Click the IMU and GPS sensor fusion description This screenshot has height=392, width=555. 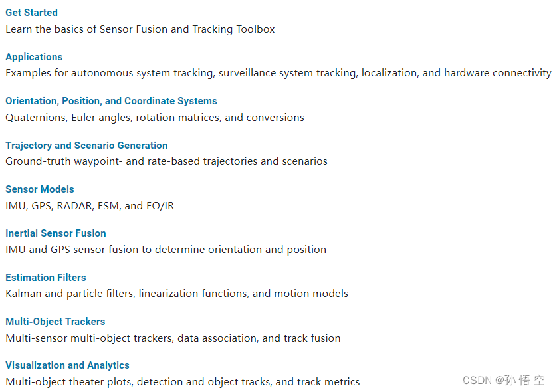(166, 249)
